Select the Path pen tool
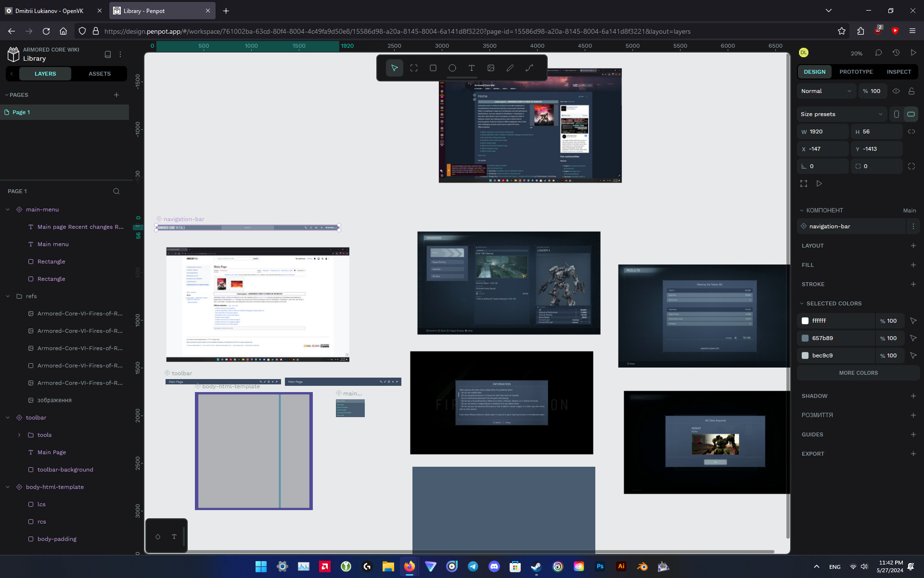This screenshot has height=578, width=924. [529, 68]
